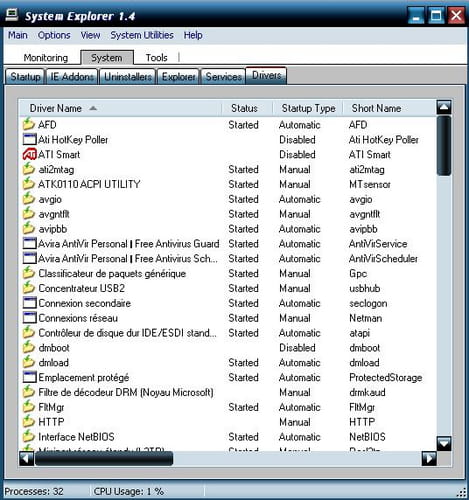Screen dimensions: 469x500
Task: Click the Processes: 32 status entry
Action: (x=34, y=491)
